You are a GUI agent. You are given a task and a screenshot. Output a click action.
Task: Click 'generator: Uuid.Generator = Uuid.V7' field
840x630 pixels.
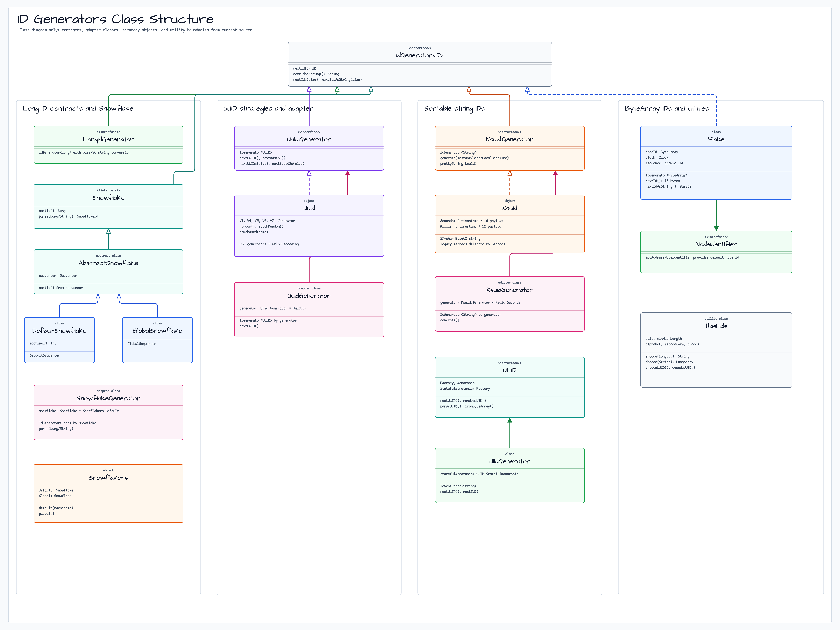coord(273,308)
